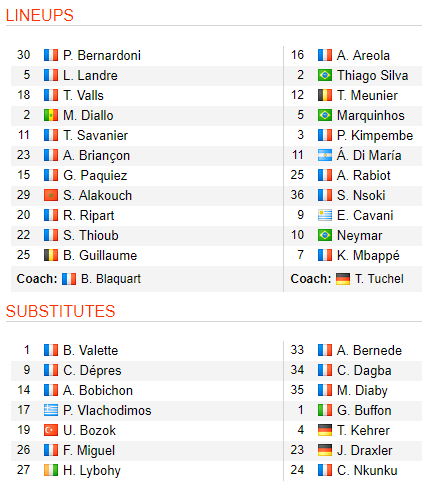Click the Ivory Coast flag next to H. Lybohy

pos(51,470)
